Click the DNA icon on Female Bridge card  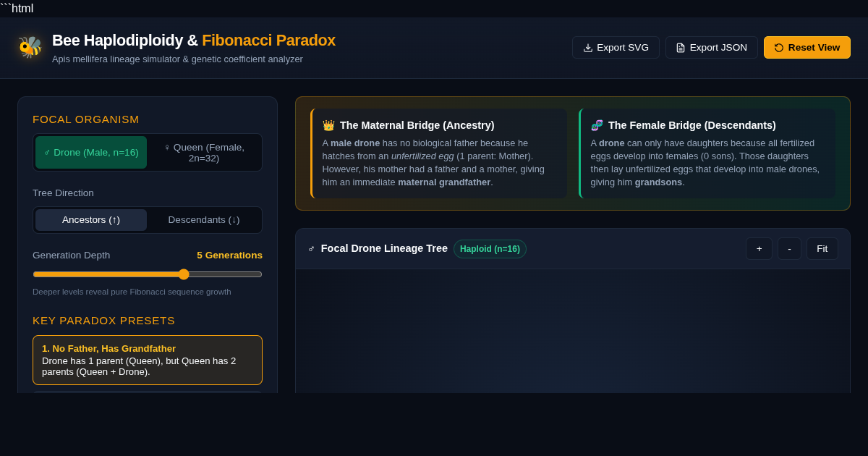(x=597, y=125)
